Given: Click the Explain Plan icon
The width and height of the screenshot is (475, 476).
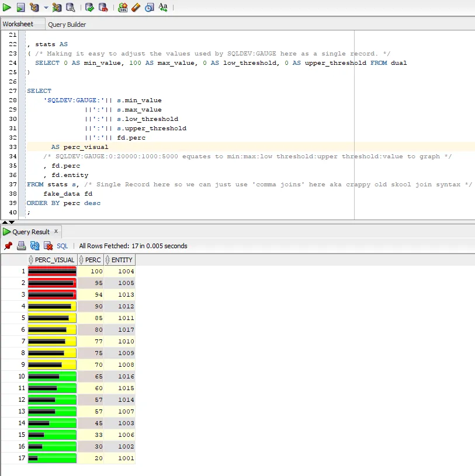Looking at the screenshot, I should click(34, 8).
